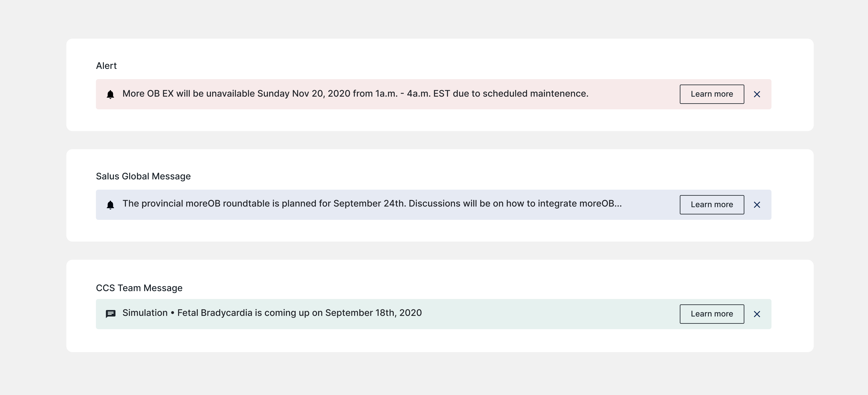Click the bell icon in the Salus Global banner
Screen dimensions: 868x395
click(110, 205)
